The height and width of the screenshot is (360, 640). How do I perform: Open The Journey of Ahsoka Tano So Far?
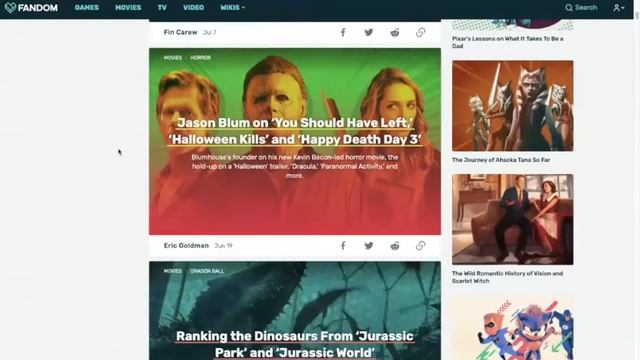(501, 160)
